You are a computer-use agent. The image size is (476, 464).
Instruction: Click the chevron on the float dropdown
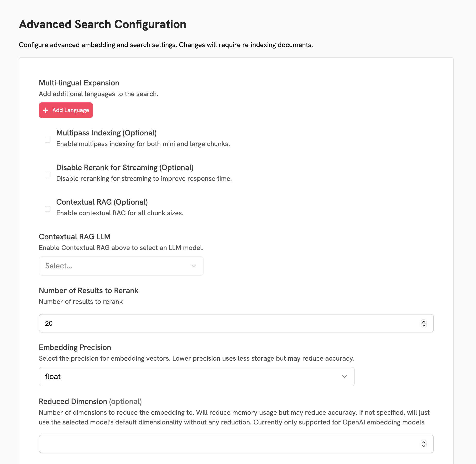pos(345,376)
